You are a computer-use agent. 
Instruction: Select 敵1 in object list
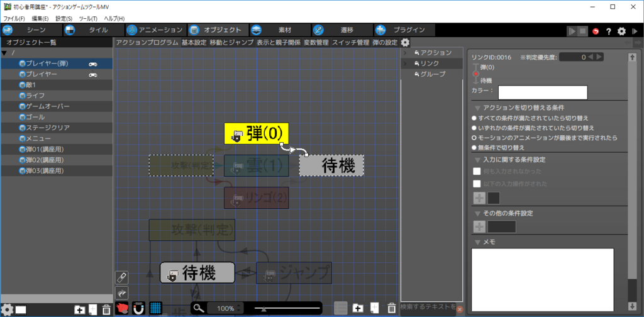pos(57,85)
